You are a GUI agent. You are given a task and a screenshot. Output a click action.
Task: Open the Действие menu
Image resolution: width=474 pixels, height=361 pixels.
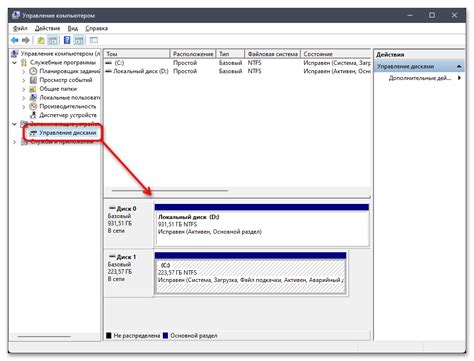click(x=48, y=28)
